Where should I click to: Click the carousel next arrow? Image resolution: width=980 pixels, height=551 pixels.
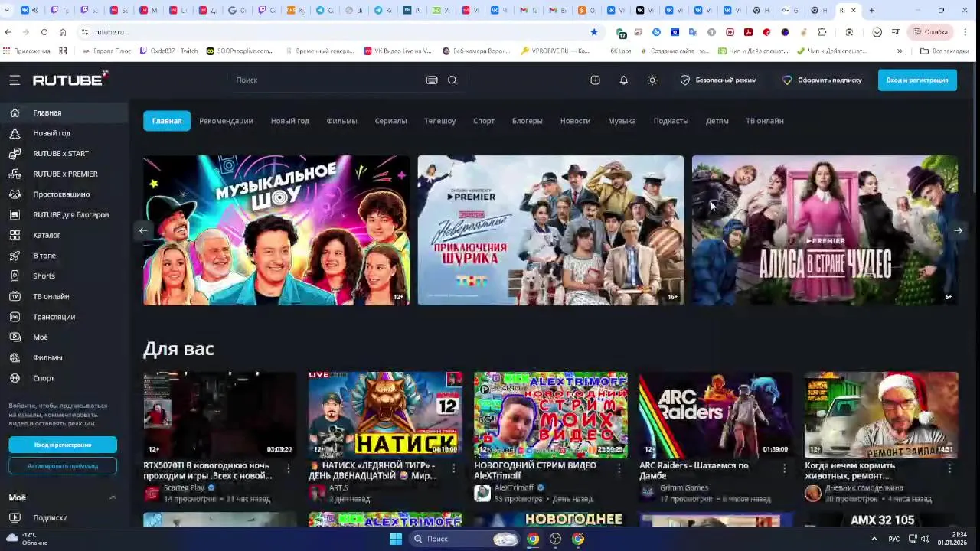(x=958, y=230)
